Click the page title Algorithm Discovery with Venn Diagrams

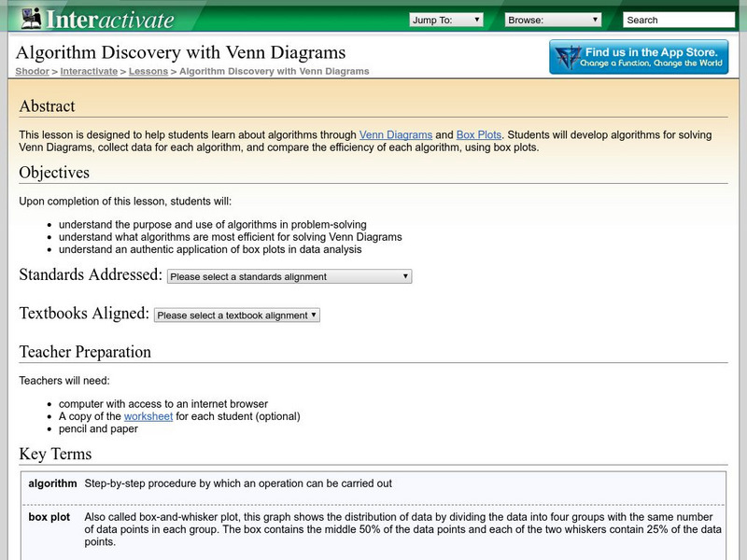[180, 52]
